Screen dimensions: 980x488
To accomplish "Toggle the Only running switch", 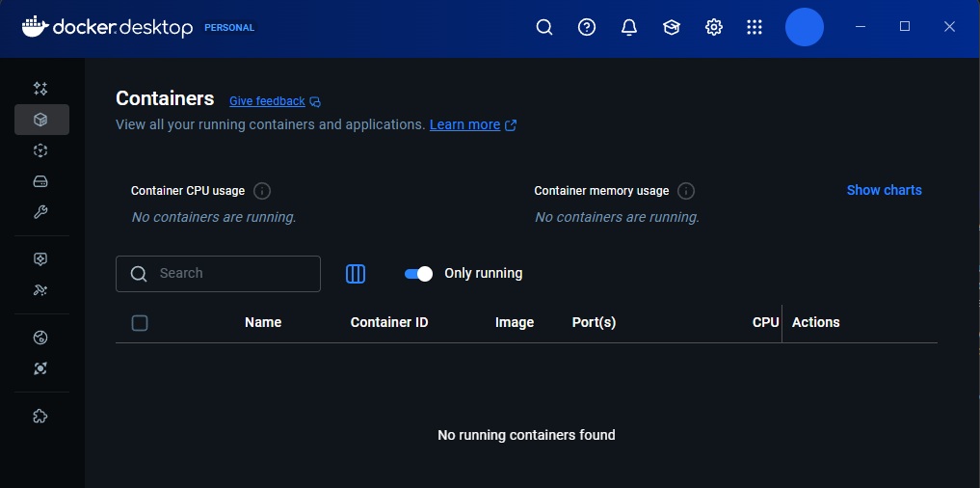I will [418, 274].
